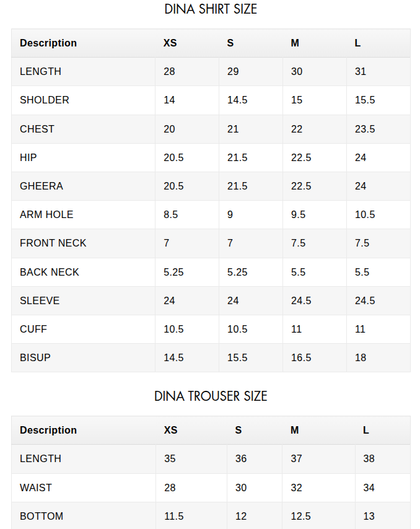Select the BISUP value 16.5 for size M
This screenshot has height=529, width=420.
[x=301, y=357]
